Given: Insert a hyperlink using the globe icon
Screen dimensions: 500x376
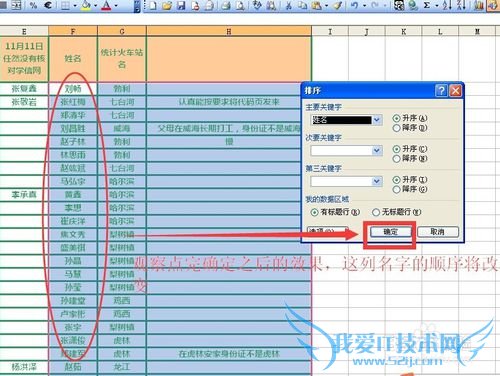Looking at the screenshot, I should tap(413, 5).
